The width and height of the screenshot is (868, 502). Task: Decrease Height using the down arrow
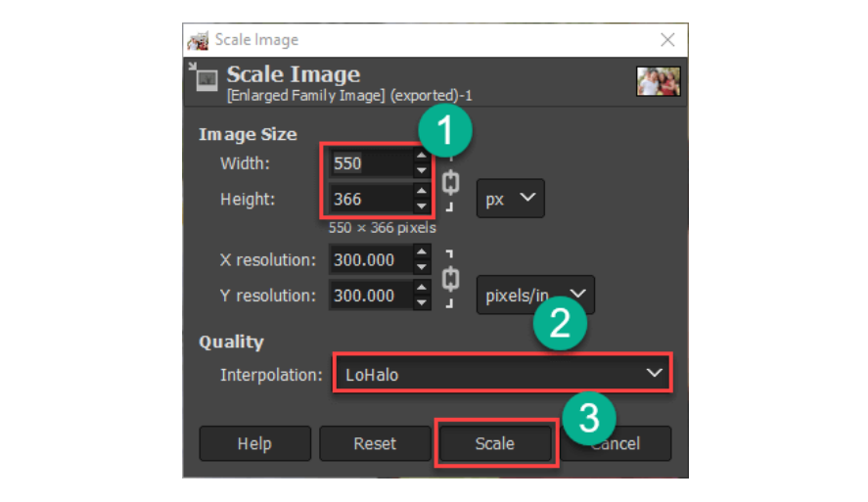click(x=421, y=205)
